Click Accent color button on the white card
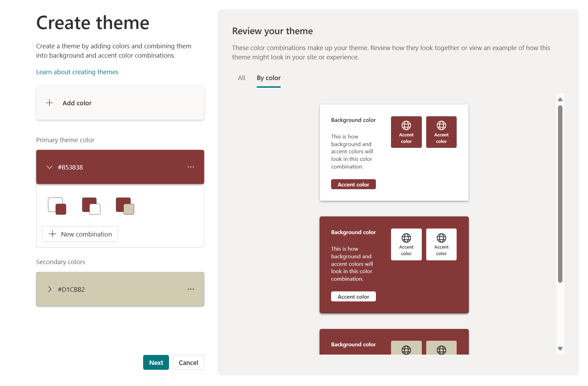 353,184
